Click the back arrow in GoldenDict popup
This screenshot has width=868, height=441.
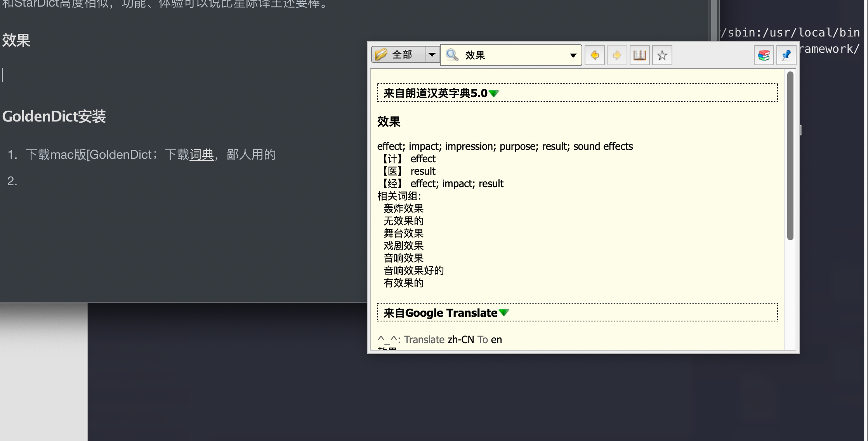(594, 55)
